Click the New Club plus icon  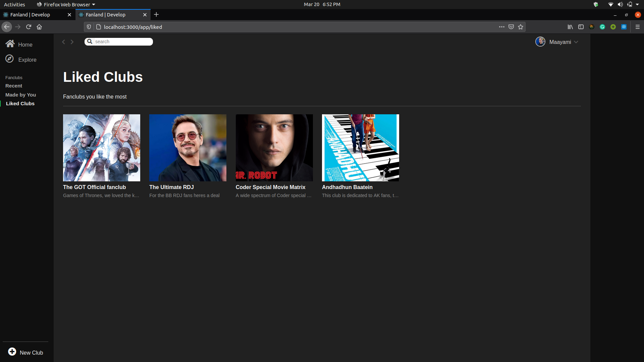coord(12,352)
